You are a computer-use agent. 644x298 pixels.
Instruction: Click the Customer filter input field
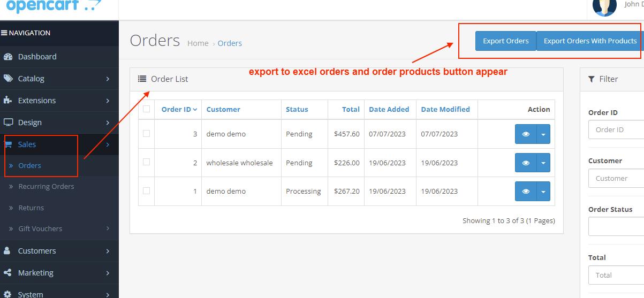point(616,178)
